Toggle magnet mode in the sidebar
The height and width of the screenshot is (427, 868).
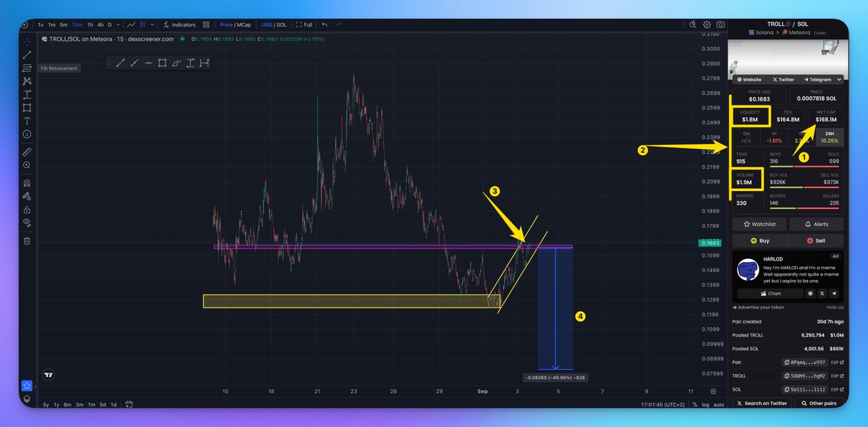click(x=27, y=182)
